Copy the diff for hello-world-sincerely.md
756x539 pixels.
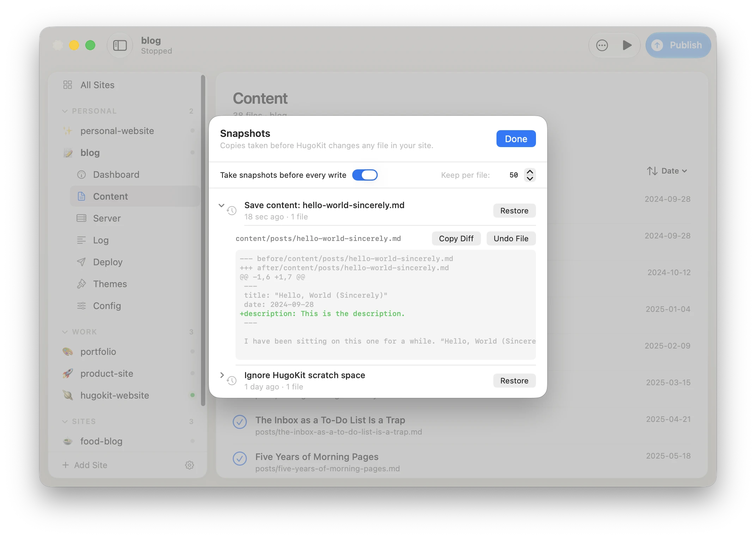pos(456,238)
